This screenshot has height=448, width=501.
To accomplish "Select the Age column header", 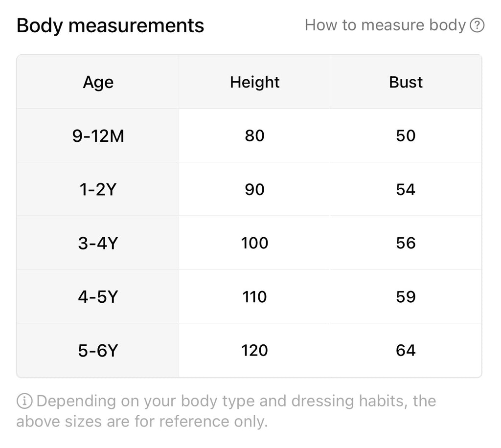I will 98,82.
